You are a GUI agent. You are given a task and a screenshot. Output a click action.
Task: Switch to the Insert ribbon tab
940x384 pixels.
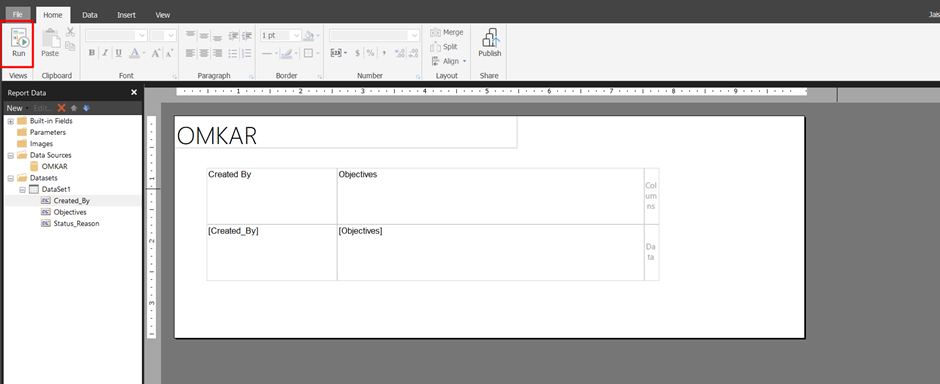coord(126,15)
